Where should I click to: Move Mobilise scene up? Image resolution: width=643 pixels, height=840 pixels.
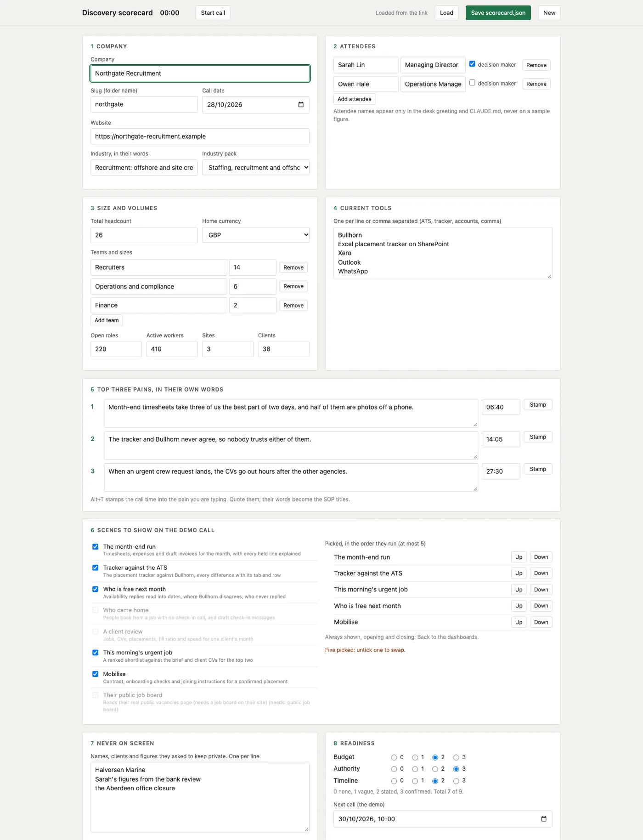(x=519, y=622)
